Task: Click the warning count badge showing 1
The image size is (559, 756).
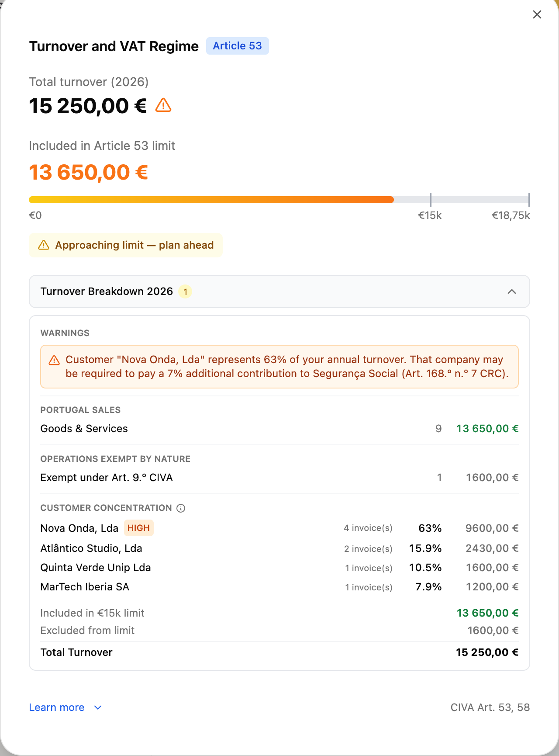Action: [185, 291]
